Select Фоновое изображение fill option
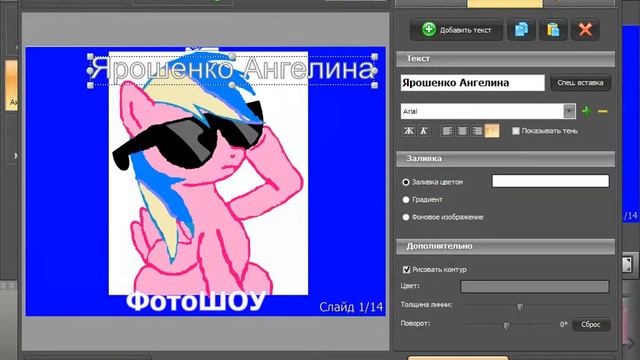This screenshot has height=360, width=640. tap(405, 217)
